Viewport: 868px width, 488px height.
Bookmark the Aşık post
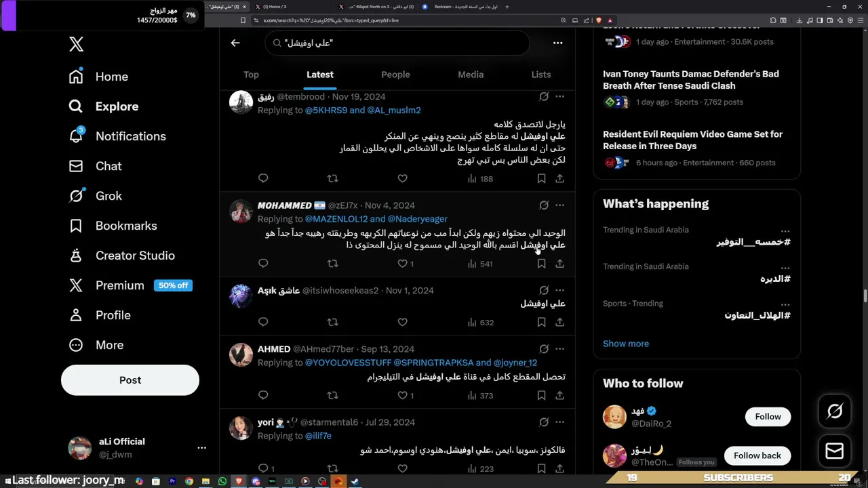[541, 322]
